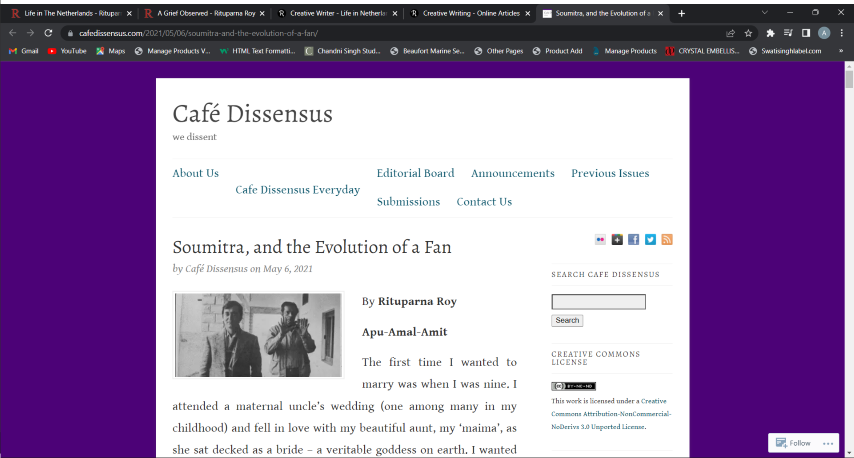Image resolution: width=854 pixels, height=458 pixels.
Task: Click the Share page icon in address bar
Action: pyautogui.click(x=730, y=33)
